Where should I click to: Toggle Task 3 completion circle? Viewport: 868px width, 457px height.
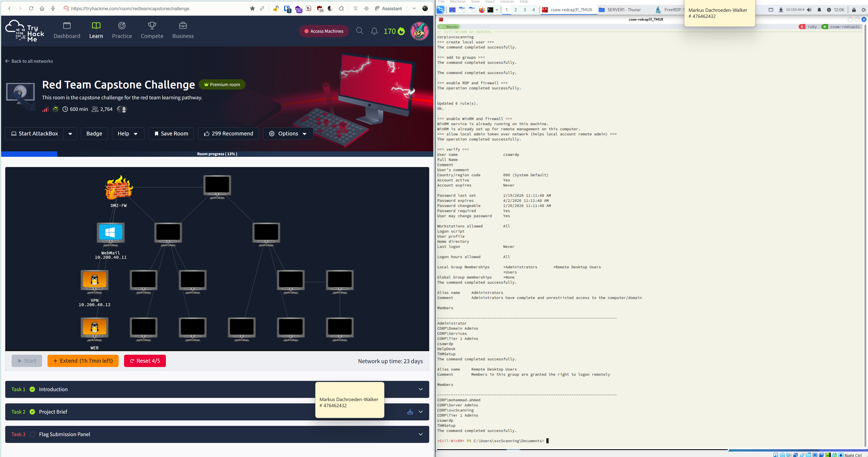tap(32, 434)
